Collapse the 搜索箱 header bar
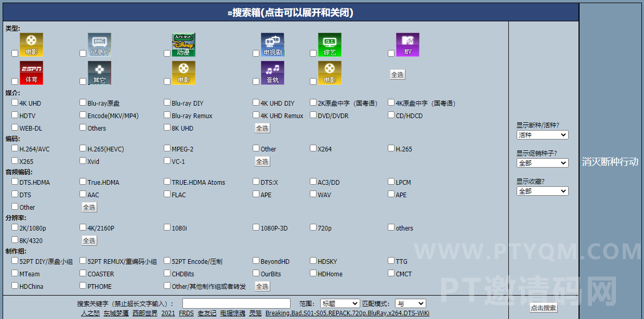This screenshot has width=644, height=319. [291, 12]
